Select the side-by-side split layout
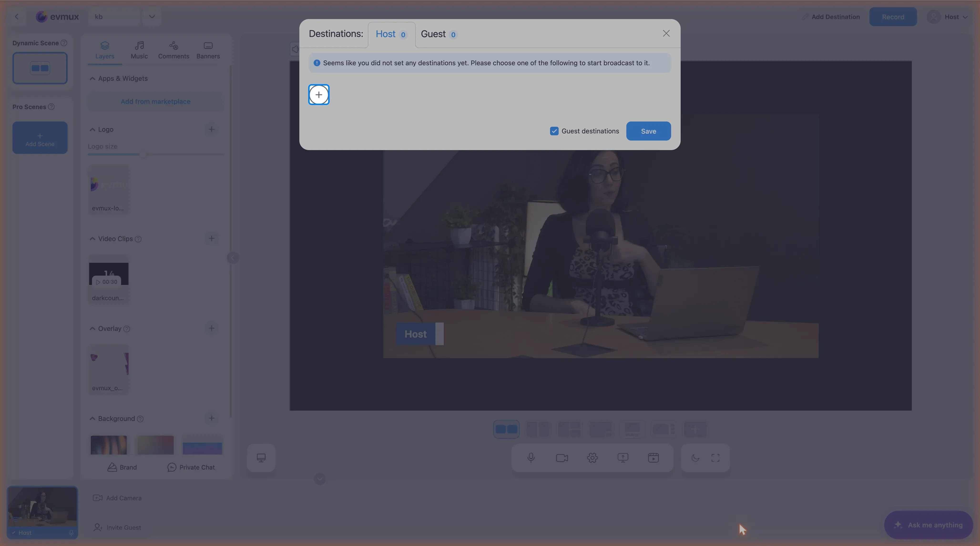980x546 pixels. tap(538, 429)
